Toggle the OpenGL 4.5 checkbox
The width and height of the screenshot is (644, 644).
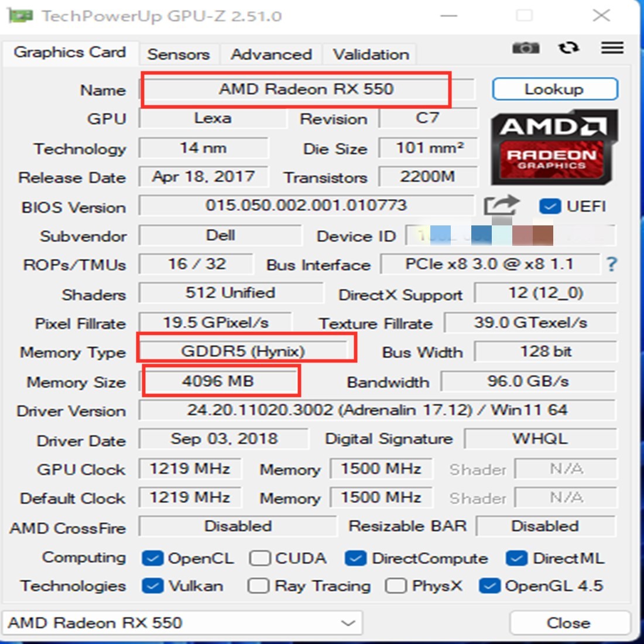489,586
